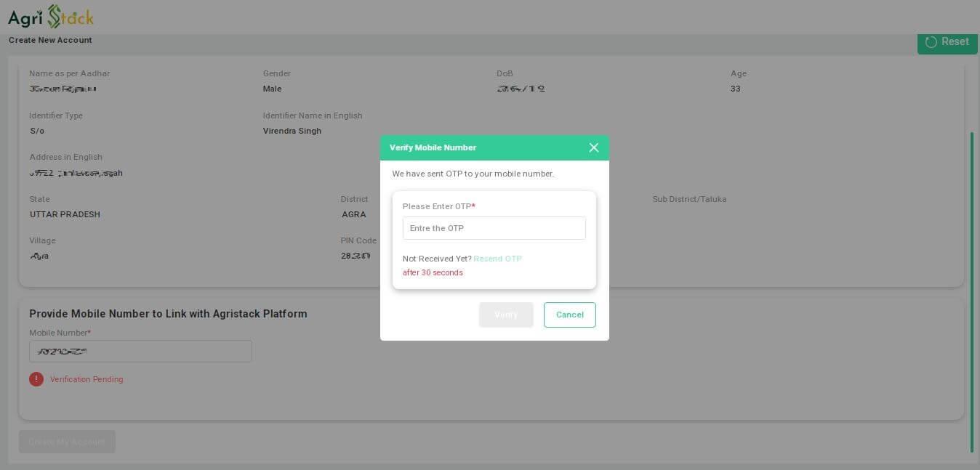Click the 'Verification Pending' status text
This screenshot has width=980, height=470.
tap(87, 379)
